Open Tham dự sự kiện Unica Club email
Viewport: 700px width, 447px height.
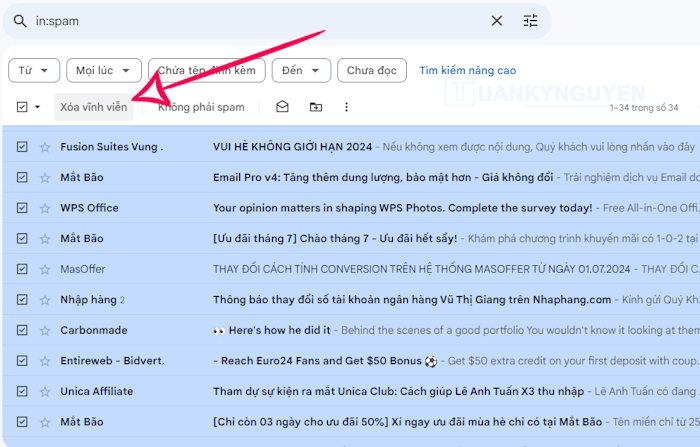click(398, 392)
